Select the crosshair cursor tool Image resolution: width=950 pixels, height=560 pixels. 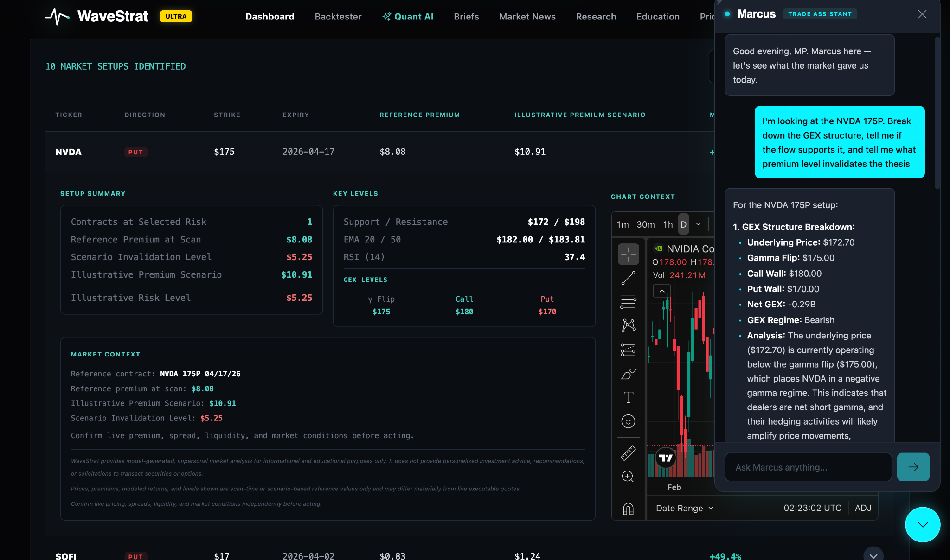[628, 254]
